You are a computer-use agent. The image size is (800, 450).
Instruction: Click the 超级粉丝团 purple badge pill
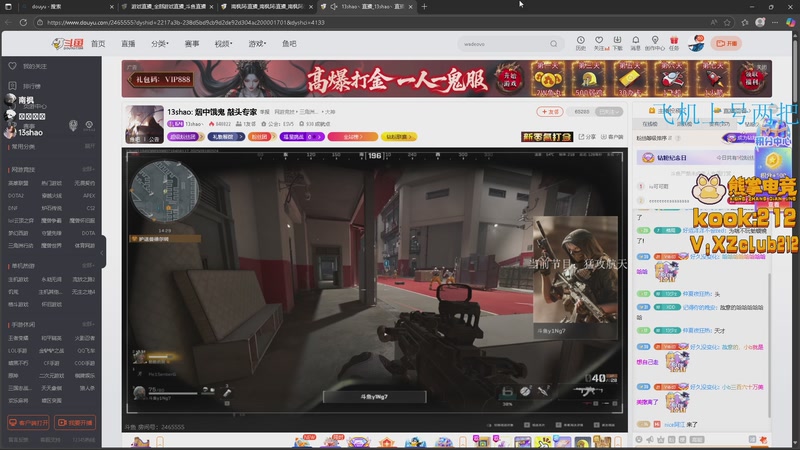pyautogui.click(x=186, y=137)
